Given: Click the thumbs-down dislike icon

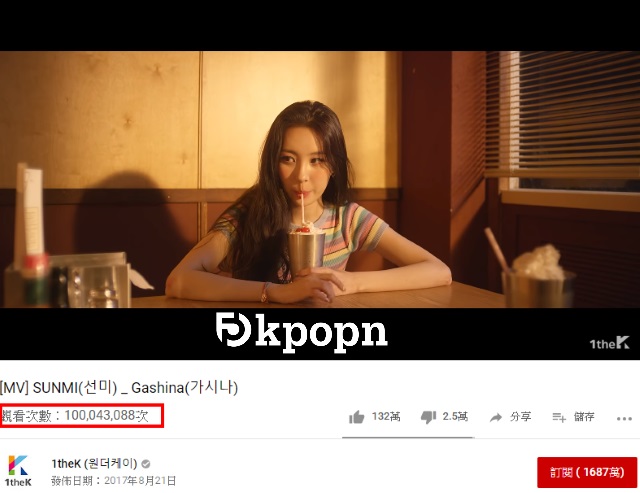Looking at the screenshot, I should coord(428,417).
